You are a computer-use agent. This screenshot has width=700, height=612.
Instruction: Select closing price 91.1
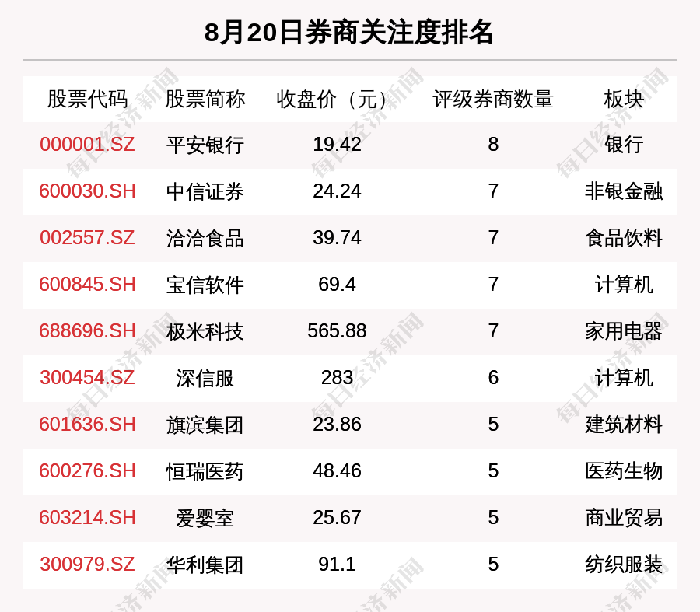pos(337,565)
